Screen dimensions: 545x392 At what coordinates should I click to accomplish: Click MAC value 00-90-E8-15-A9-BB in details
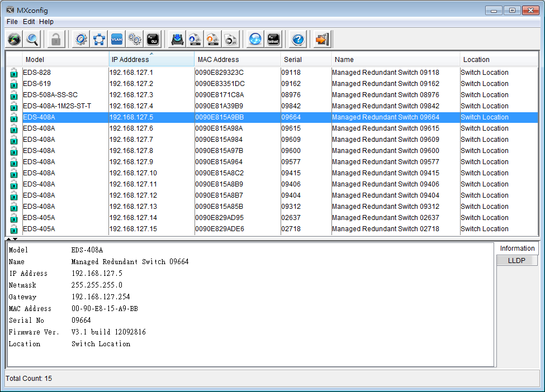pyautogui.click(x=105, y=309)
